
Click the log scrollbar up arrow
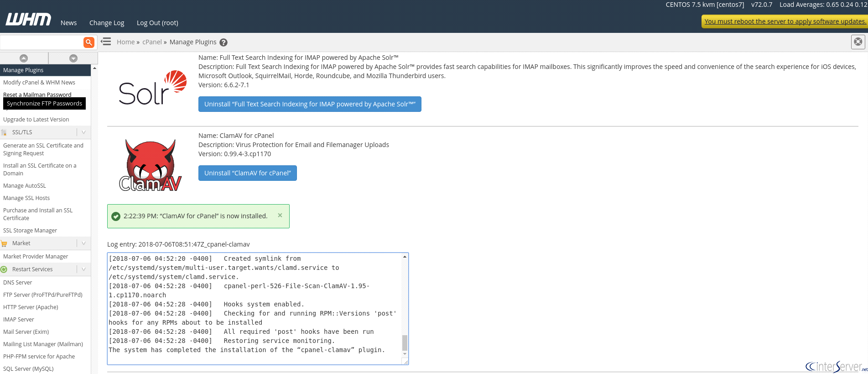[x=405, y=257]
